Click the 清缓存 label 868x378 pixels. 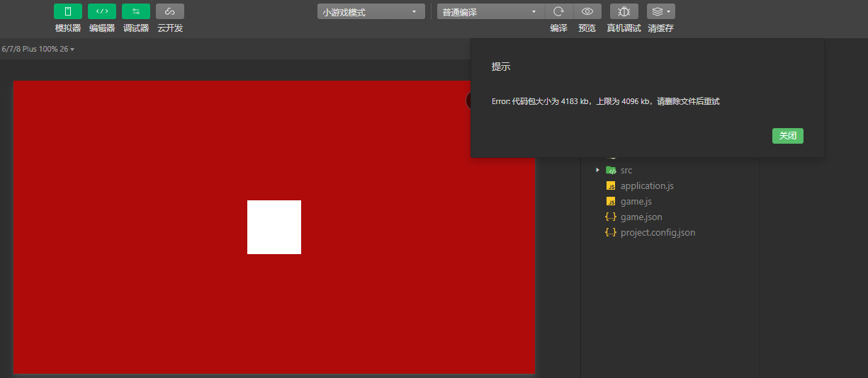point(660,28)
